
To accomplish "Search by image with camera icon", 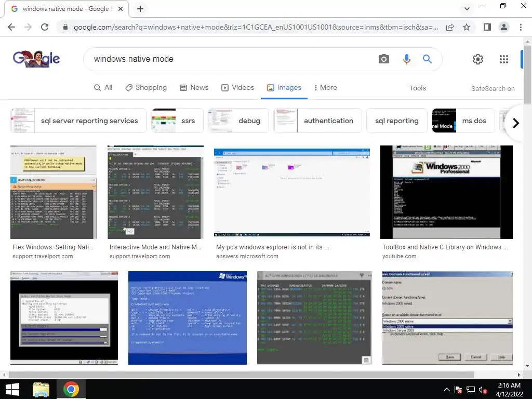I will 384,59.
